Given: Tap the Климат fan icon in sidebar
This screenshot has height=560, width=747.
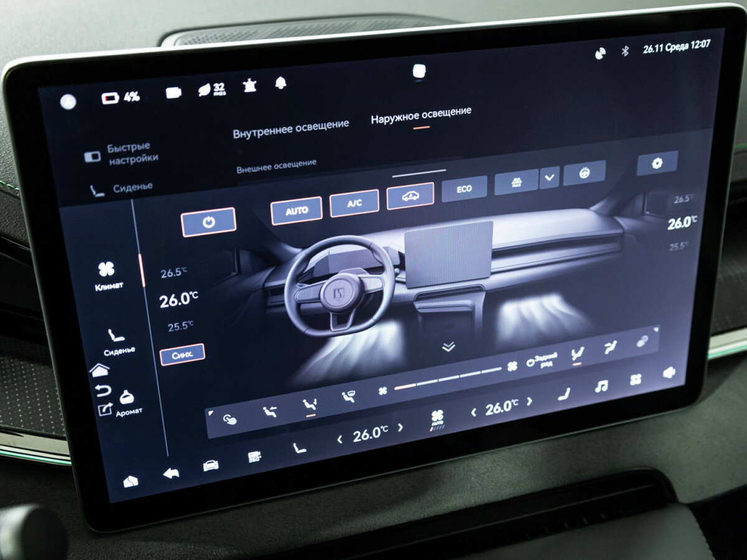Looking at the screenshot, I should pyautogui.click(x=107, y=274).
